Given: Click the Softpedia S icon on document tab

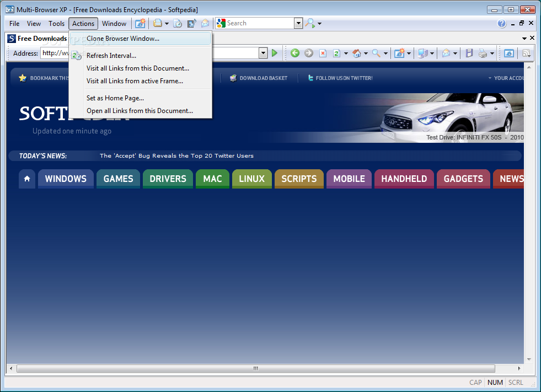Looking at the screenshot, I should coord(12,38).
